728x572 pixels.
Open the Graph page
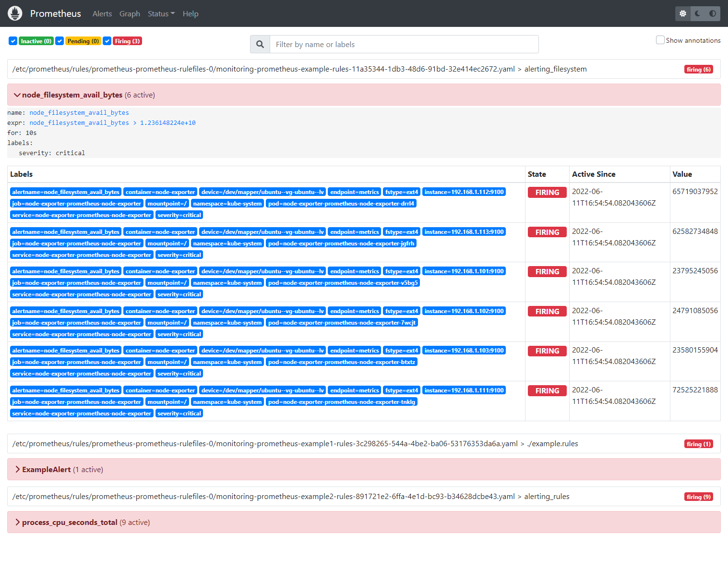click(x=130, y=13)
